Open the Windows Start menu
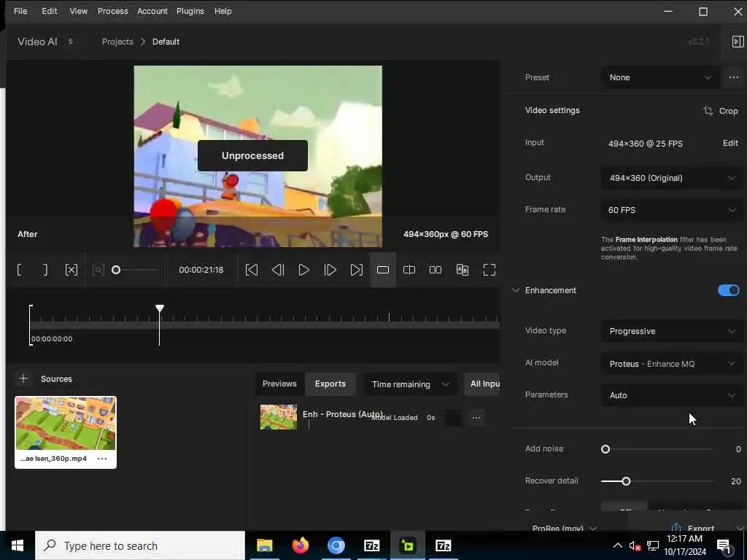The image size is (747, 560). pos(18,545)
